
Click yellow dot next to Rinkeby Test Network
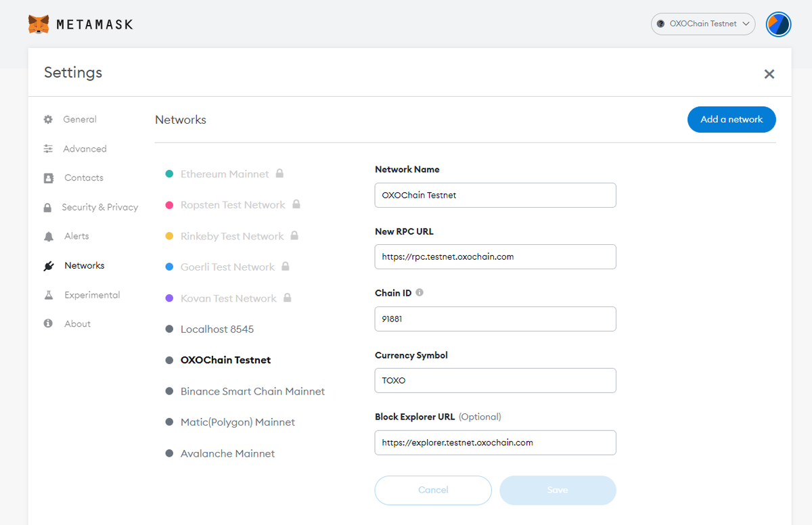click(169, 236)
